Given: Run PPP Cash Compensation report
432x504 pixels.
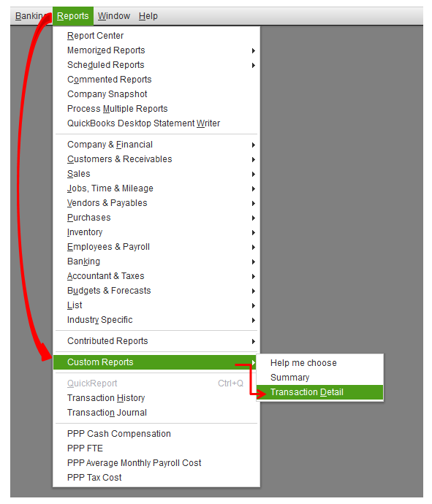Looking at the screenshot, I should click(x=118, y=434).
